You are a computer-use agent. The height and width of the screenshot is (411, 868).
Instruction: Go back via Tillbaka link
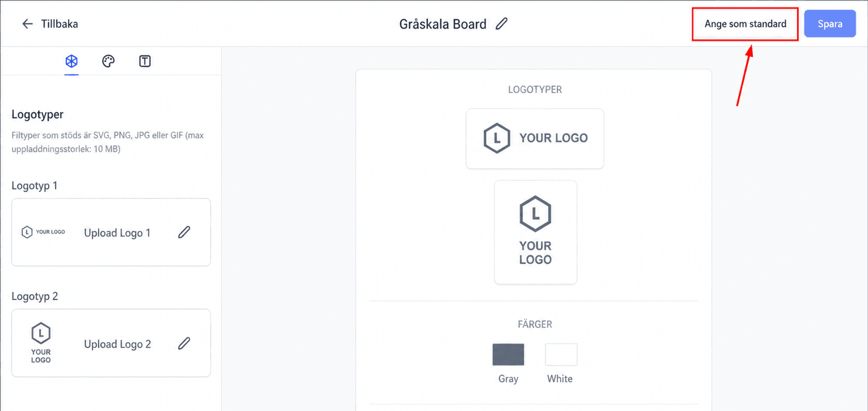pyautogui.click(x=59, y=24)
